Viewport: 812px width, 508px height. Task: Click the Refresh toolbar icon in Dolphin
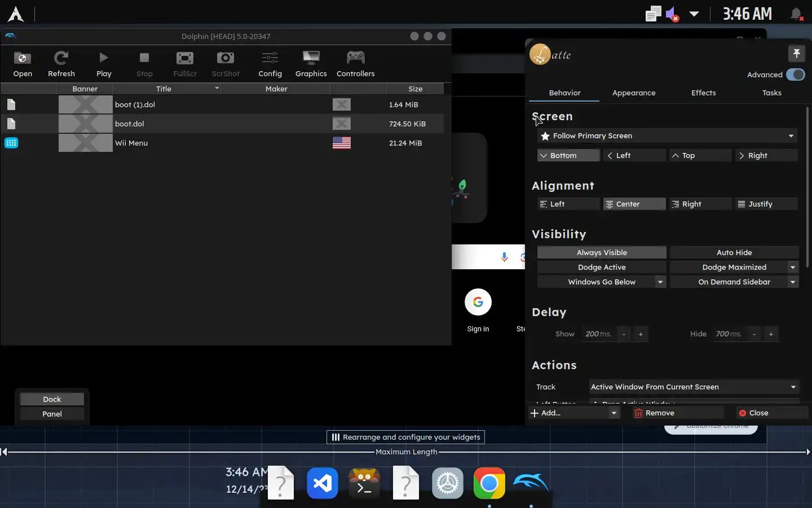61,58
